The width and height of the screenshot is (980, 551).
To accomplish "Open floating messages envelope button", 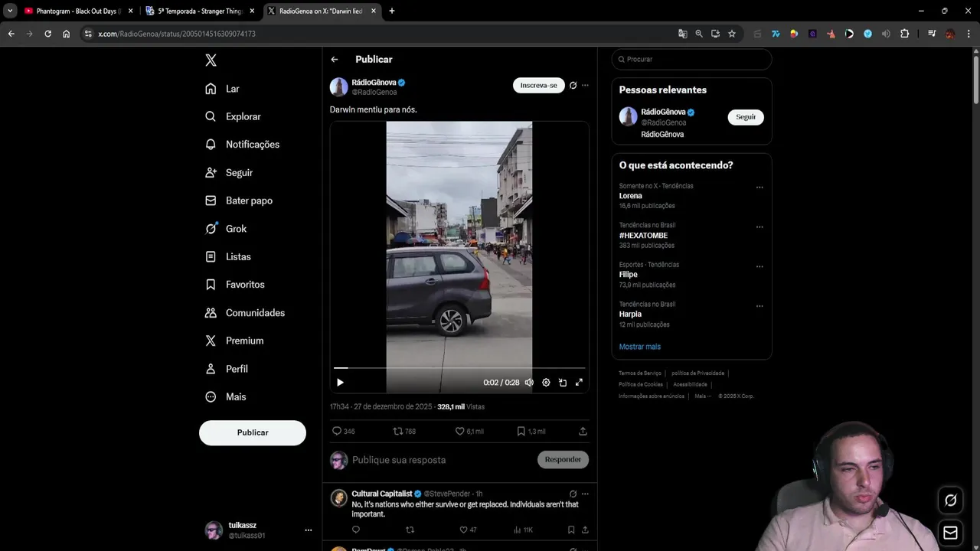I will click(950, 533).
